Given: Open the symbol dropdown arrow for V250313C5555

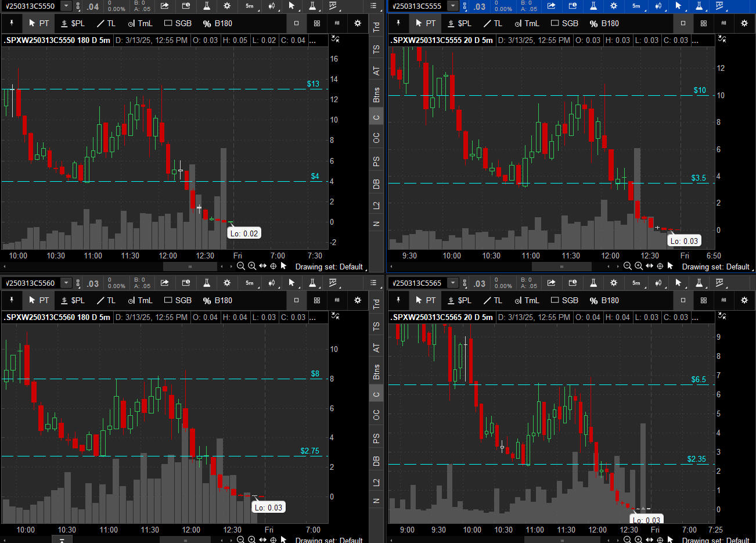Looking at the screenshot, I should click(x=453, y=6).
